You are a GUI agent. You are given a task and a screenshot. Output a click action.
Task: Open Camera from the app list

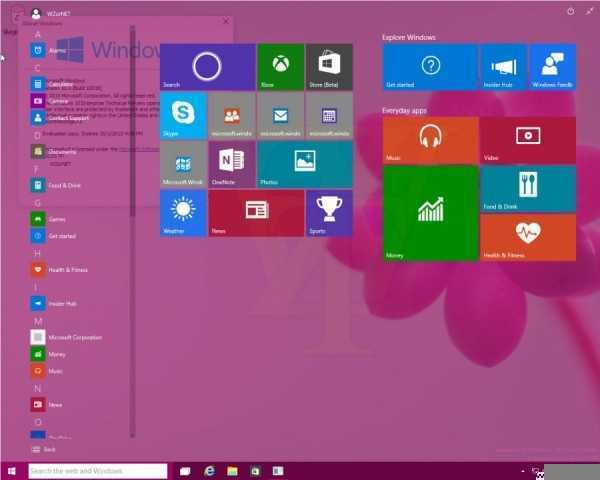(49, 101)
